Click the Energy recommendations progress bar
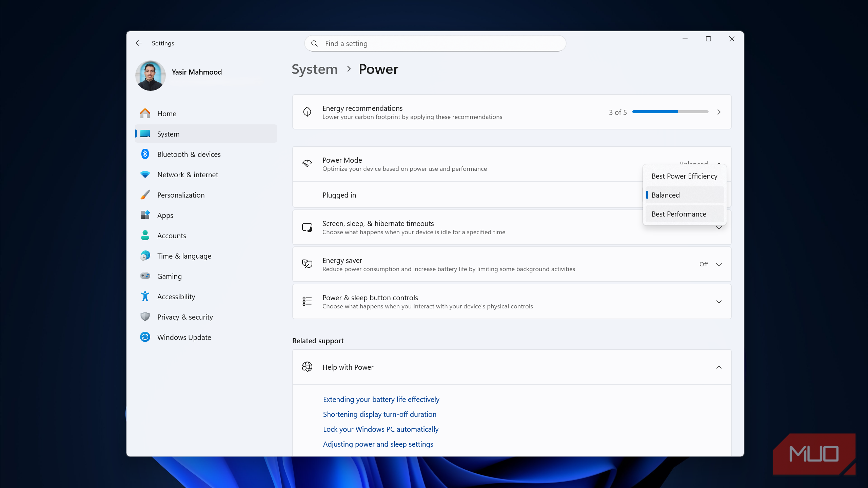Screen dimensions: 868x488 670,111
